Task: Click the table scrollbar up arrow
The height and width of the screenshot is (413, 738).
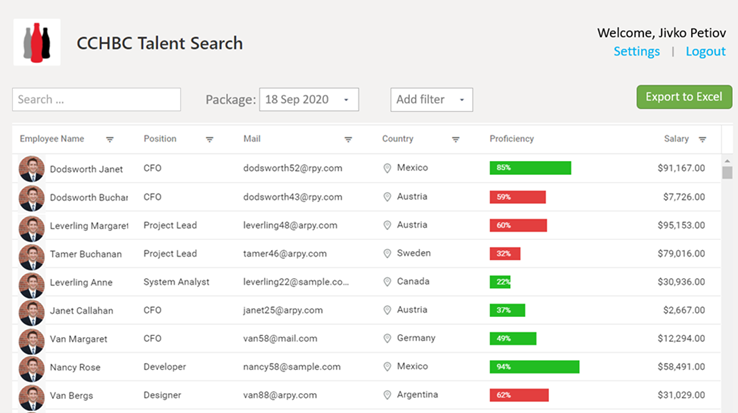Action: click(727, 161)
